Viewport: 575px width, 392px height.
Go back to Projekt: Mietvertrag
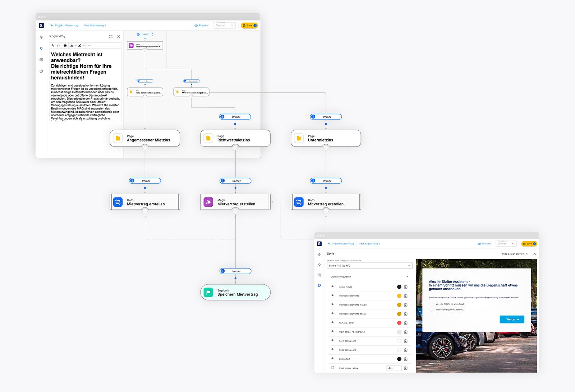point(343,243)
